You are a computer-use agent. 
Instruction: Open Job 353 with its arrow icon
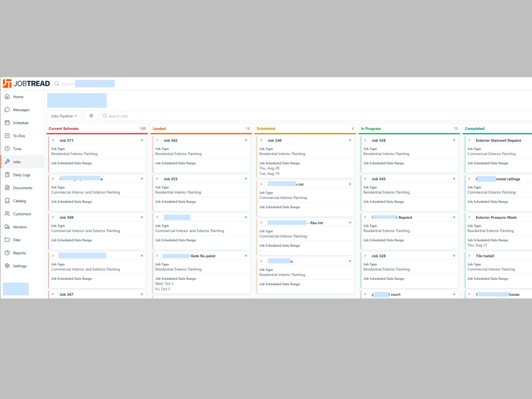coord(246,179)
